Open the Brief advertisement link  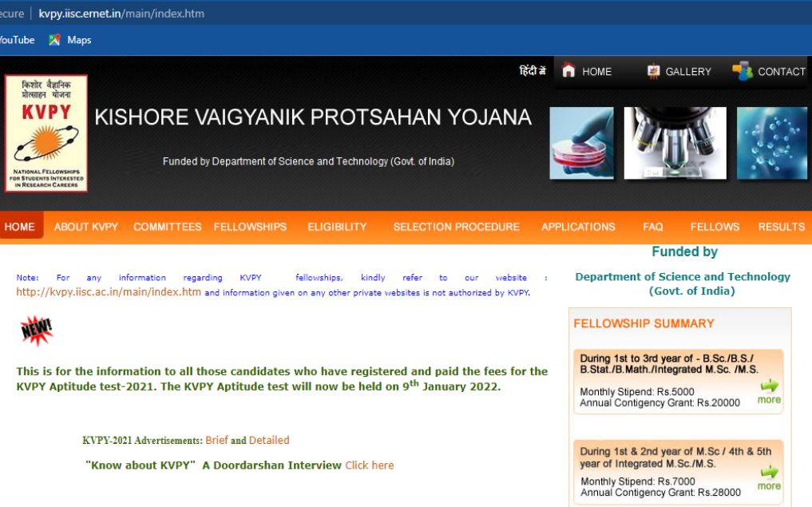coord(216,440)
